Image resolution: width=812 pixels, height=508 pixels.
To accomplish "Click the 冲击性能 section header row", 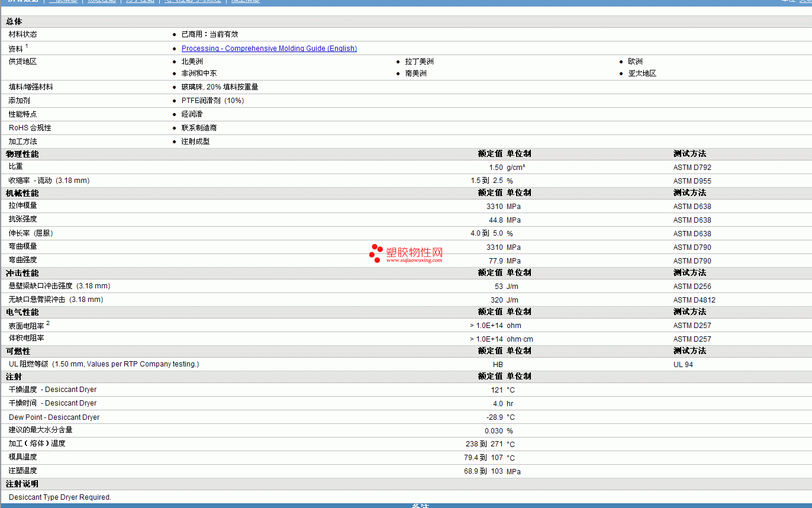I will point(22,273).
